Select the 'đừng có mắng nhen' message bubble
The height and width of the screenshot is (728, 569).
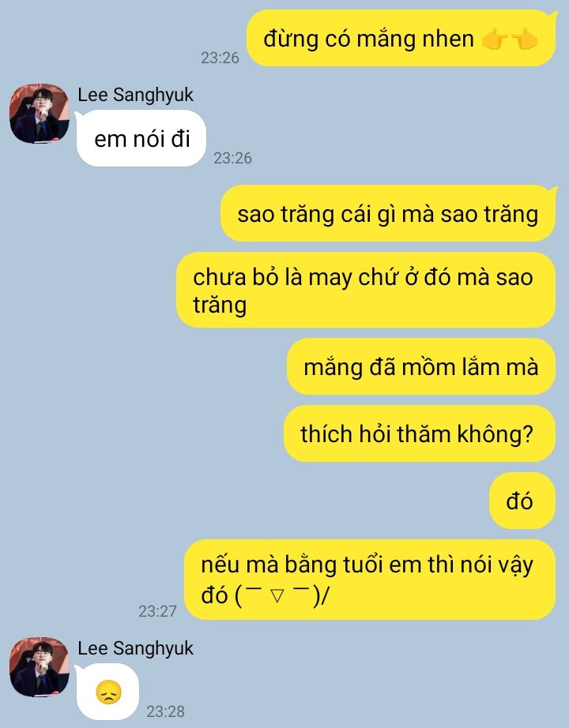(401, 38)
